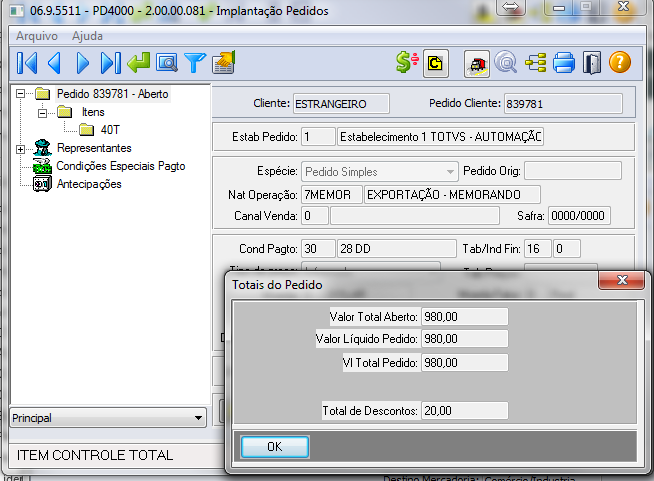This screenshot has width=654, height=481.
Task: Click the EXPORTAÇÃO - MEMORANDO description field
Action: tap(452, 195)
